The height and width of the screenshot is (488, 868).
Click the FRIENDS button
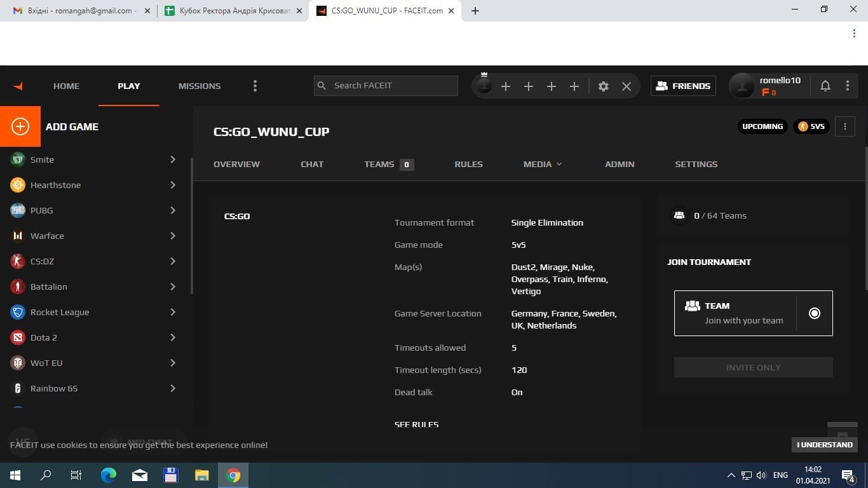683,86
